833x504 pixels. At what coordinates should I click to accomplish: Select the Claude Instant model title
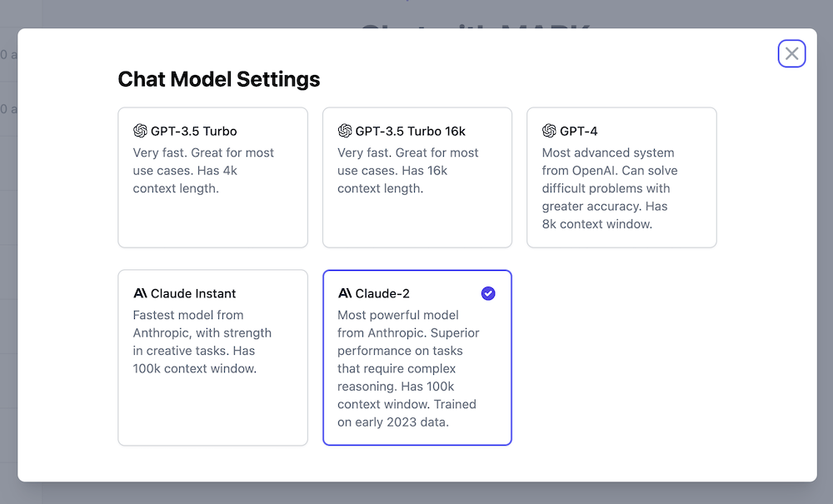coord(193,293)
